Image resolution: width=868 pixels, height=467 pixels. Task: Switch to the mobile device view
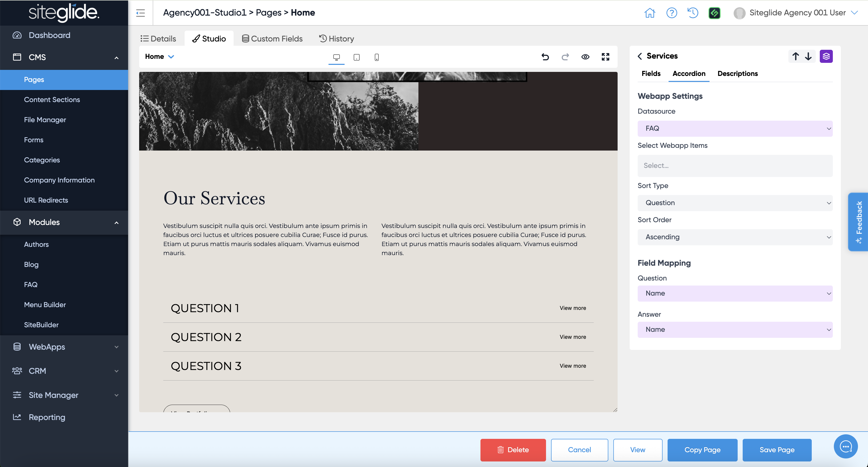(x=376, y=57)
